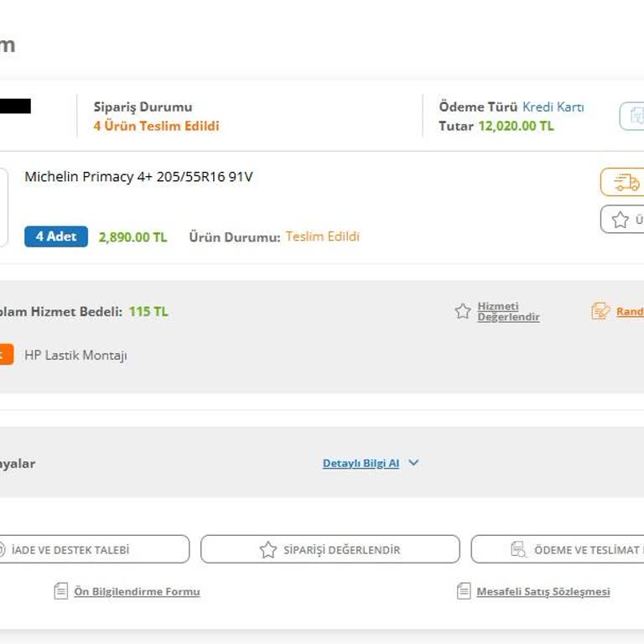This screenshot has height=644, width=644.
Task: Click the orange delivery truck icon
Action: tap(626, 183)
